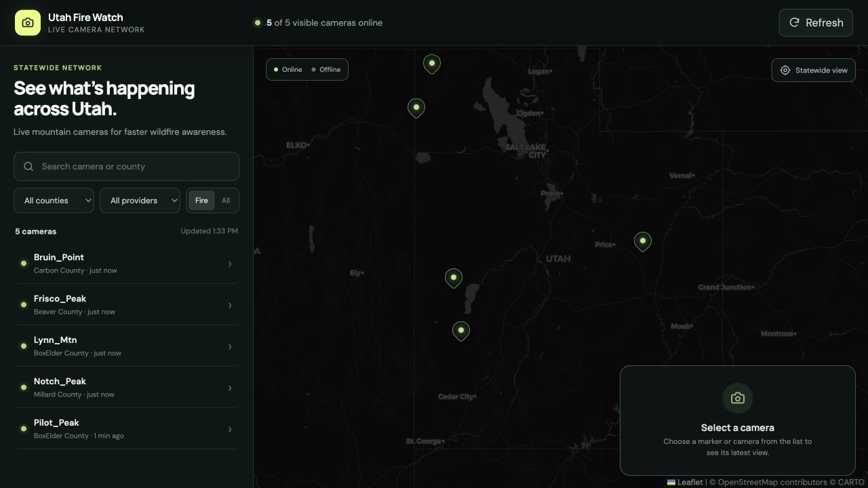Screen dimensions: 868x488
Task: Click the Utah Fire Watch camera logo
Action: (x=28, y=22)
